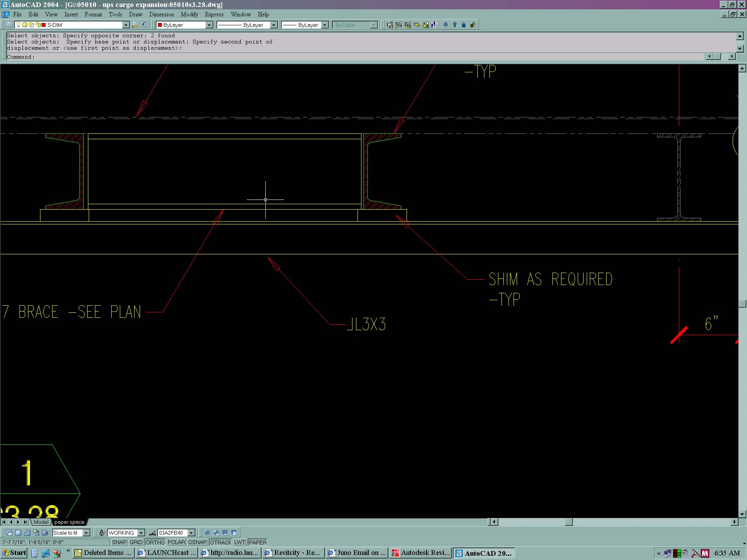This screenshot has width=747, height=560.
Task: Click the PAPER space status button
Action: pyautogui.click(x=258, y=542)
